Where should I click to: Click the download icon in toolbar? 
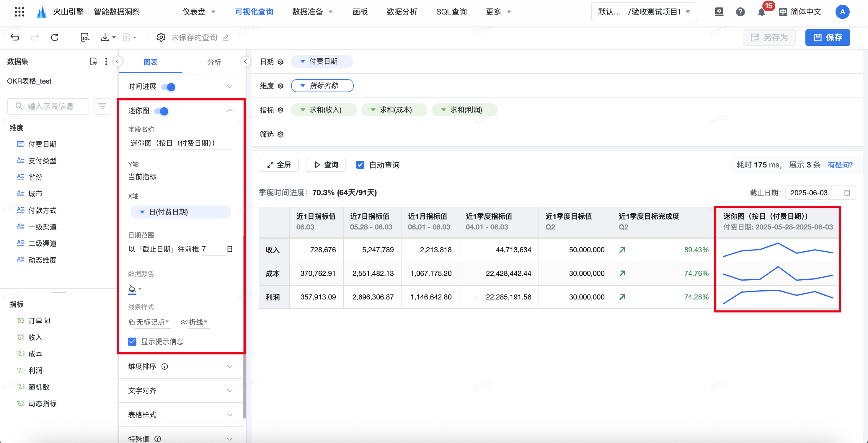105,37
